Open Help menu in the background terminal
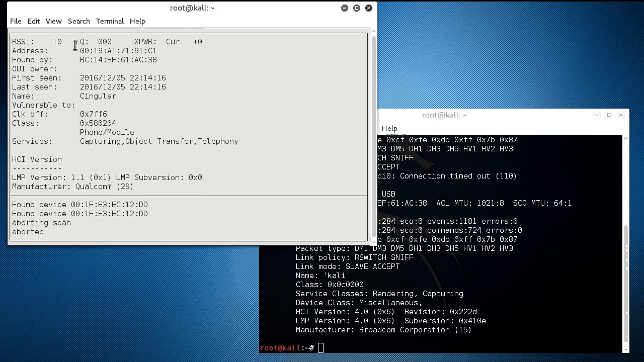The width and height of the screenshot is (644, 362). coord(389,128)
